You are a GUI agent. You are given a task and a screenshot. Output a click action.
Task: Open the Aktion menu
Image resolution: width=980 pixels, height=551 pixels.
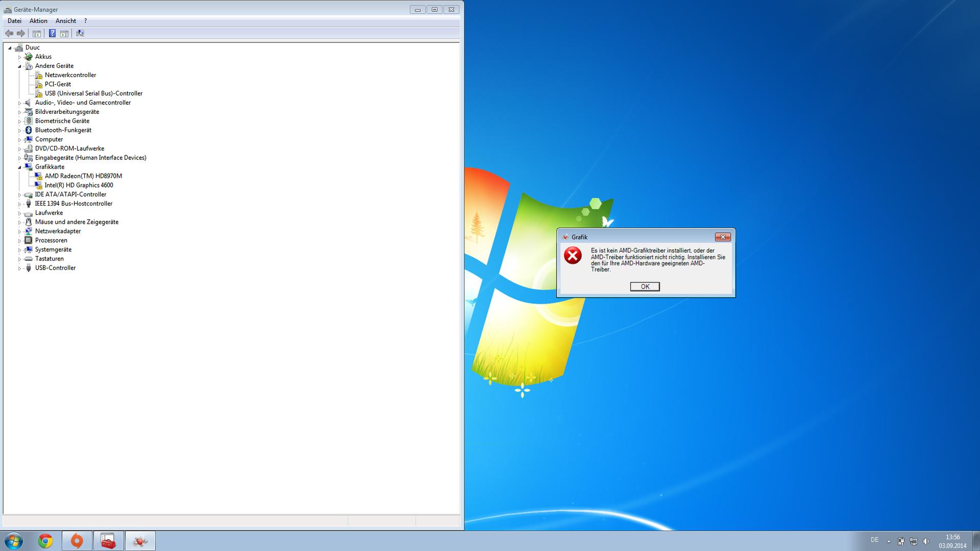(38, 21)
